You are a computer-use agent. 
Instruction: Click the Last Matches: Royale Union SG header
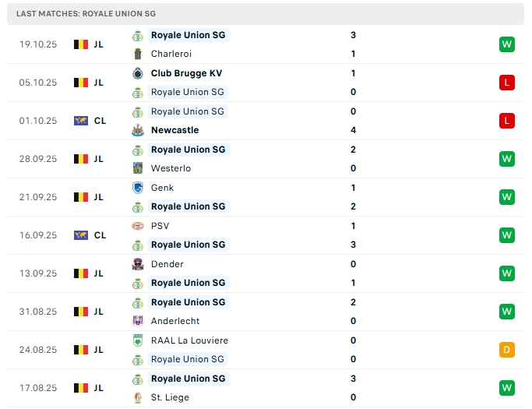click(x=86, y=14)
